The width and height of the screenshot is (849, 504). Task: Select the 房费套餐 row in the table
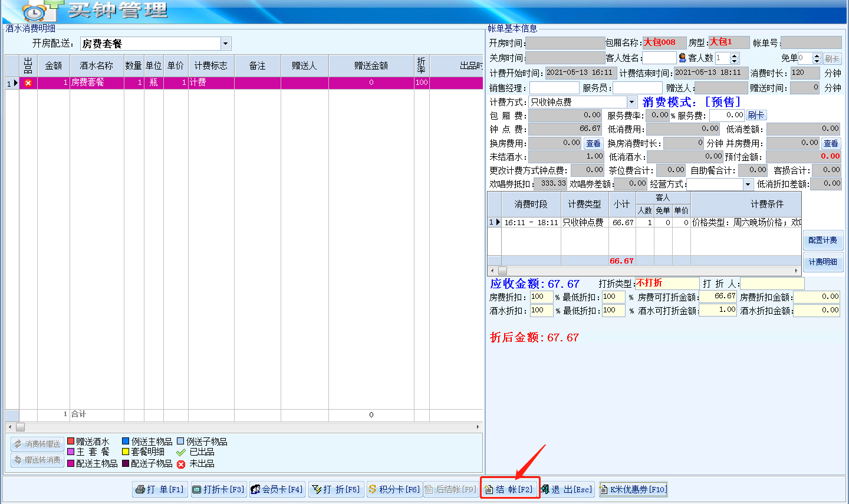pyautogui.click(x=244, y=83)
